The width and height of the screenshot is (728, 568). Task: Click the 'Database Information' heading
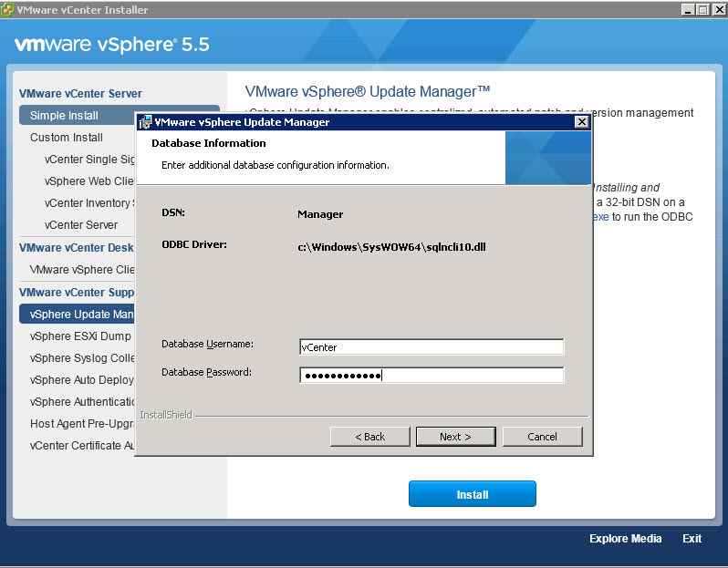coord(209,143)
